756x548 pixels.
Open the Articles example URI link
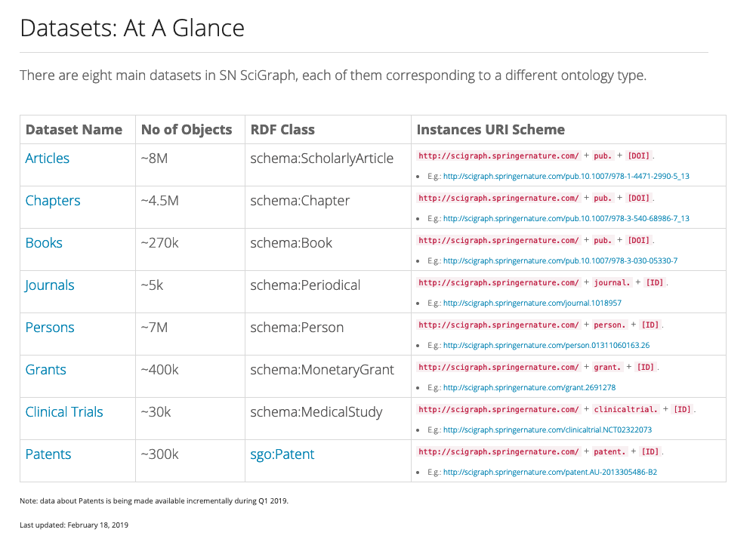click(566, 177)
